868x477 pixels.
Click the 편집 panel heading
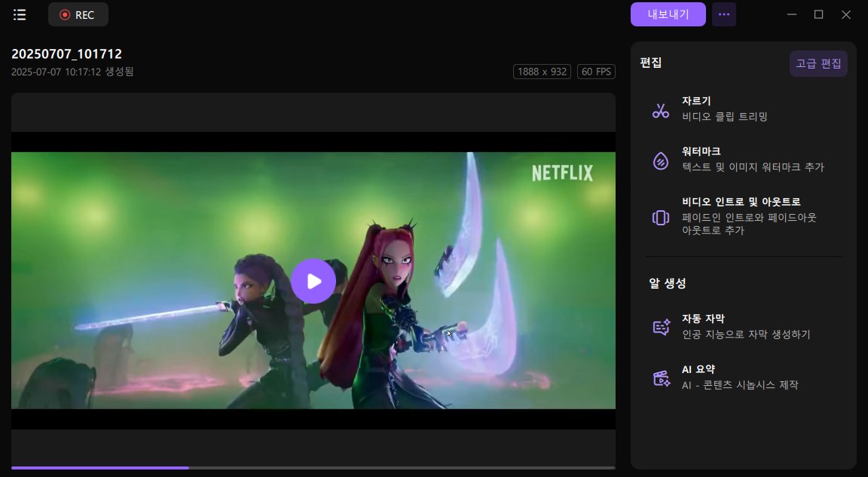coord(651,63)
